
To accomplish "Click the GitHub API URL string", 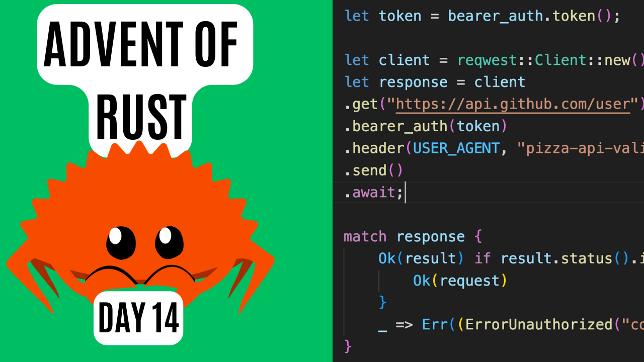I will pos(513,104).
